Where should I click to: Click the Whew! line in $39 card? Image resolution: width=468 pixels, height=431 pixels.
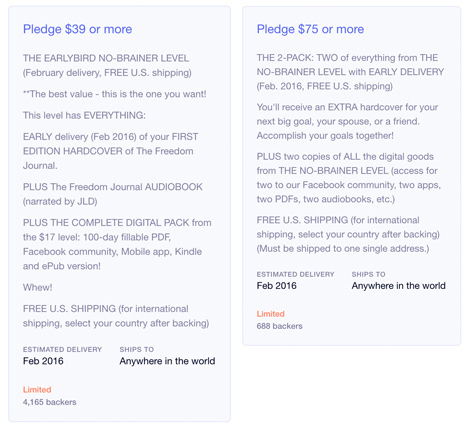click(37, 287)
